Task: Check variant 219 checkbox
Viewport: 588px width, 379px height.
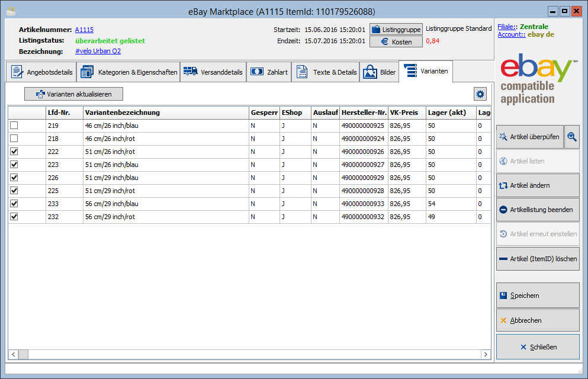Action: pos(14,125)
